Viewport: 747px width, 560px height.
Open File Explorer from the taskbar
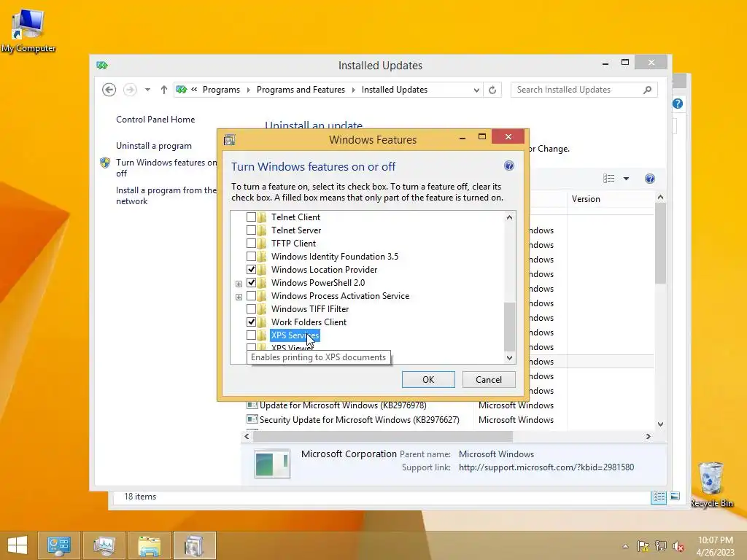point(149,545)
